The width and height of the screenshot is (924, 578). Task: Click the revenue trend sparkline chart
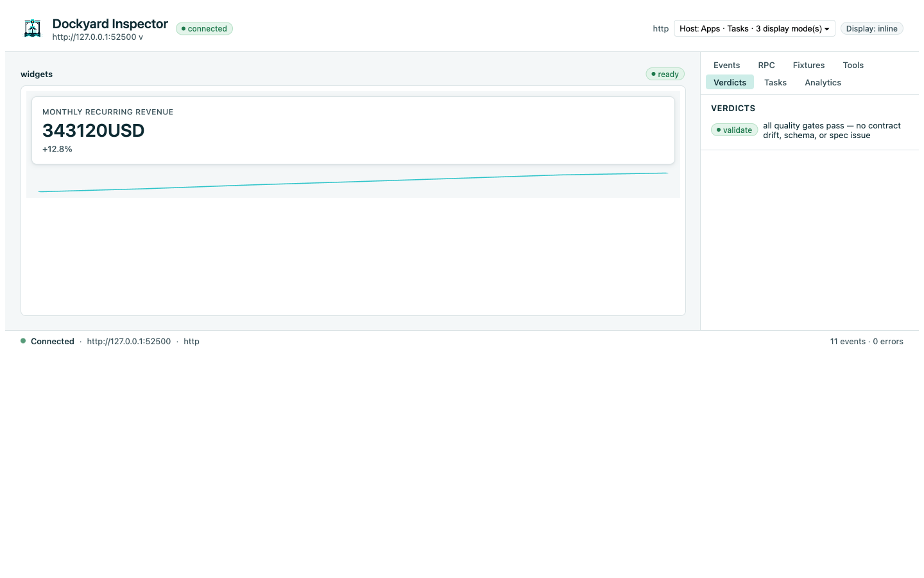353,182
